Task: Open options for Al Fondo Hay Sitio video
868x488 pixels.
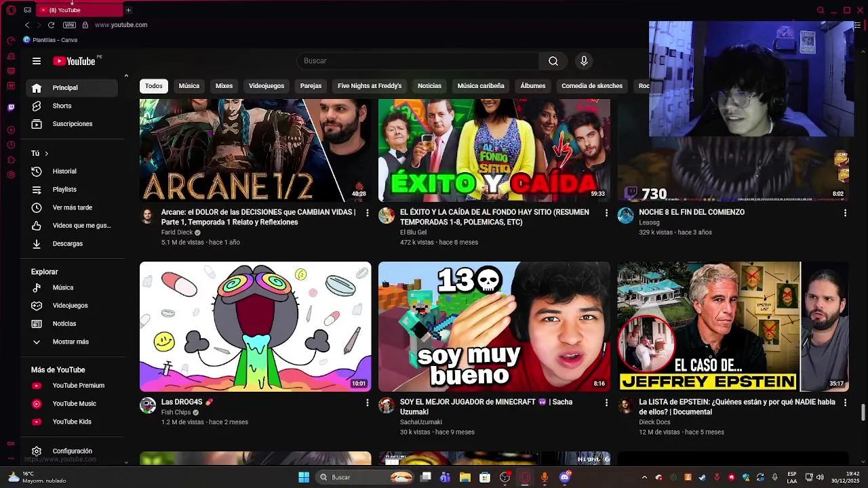Action: 606,213
